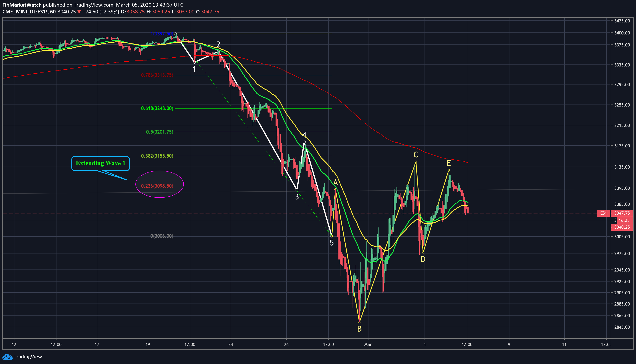Open the FibMarketWatch author name
This screenshot has height=364, width=636.
pyautogui.click(x=22, y=5)
